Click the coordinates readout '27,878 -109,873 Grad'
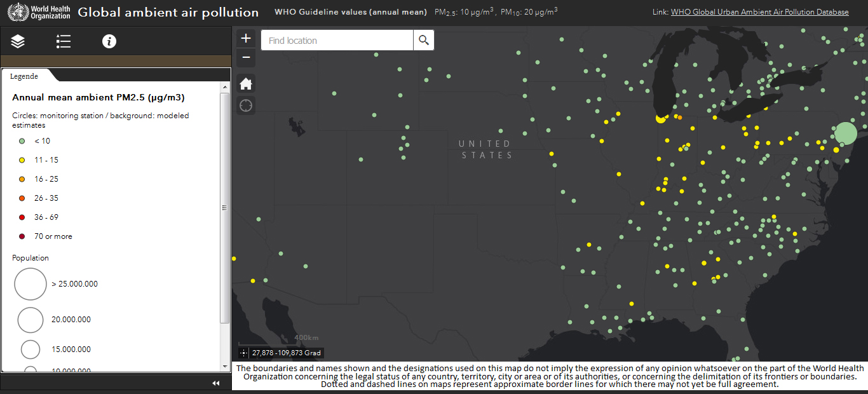 287,353
